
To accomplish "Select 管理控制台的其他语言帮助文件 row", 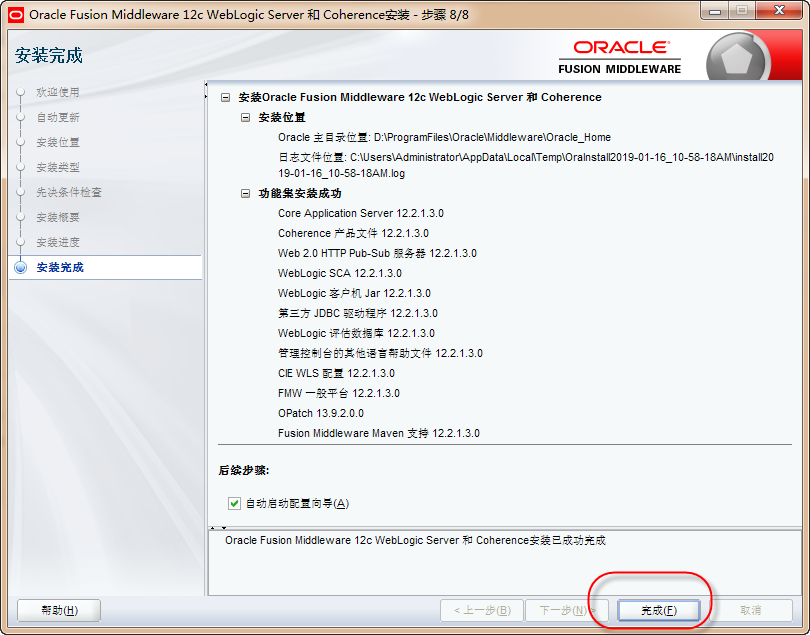I will click(x=380, y=353).
